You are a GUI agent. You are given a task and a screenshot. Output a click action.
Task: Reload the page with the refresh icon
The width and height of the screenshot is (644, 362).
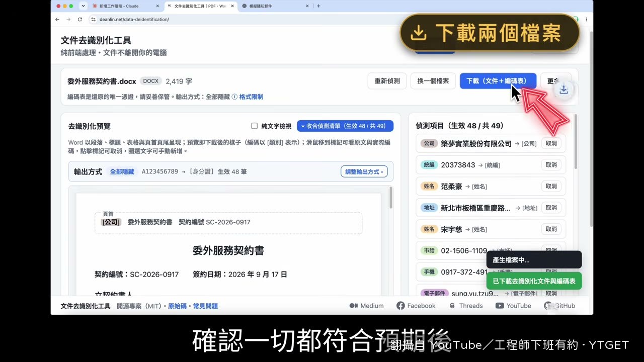click(80, 19)
